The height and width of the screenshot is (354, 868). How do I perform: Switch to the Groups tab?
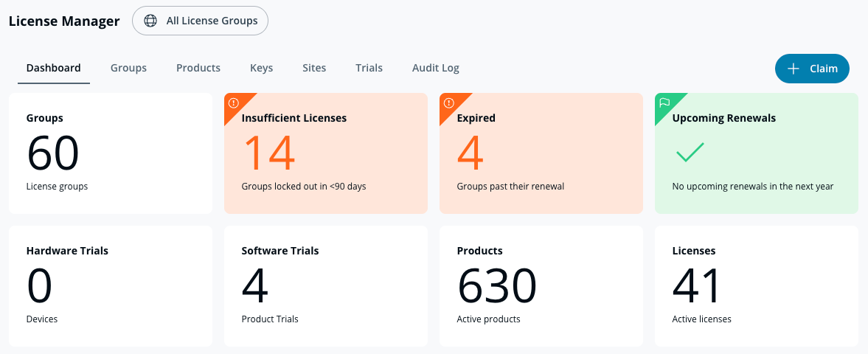pyautogui.click(x=128, y=68)
